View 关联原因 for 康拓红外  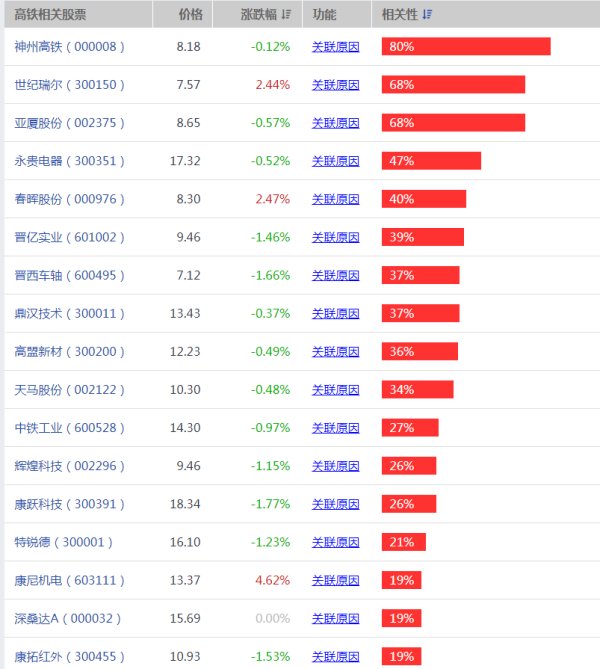(x=335, y=657)
